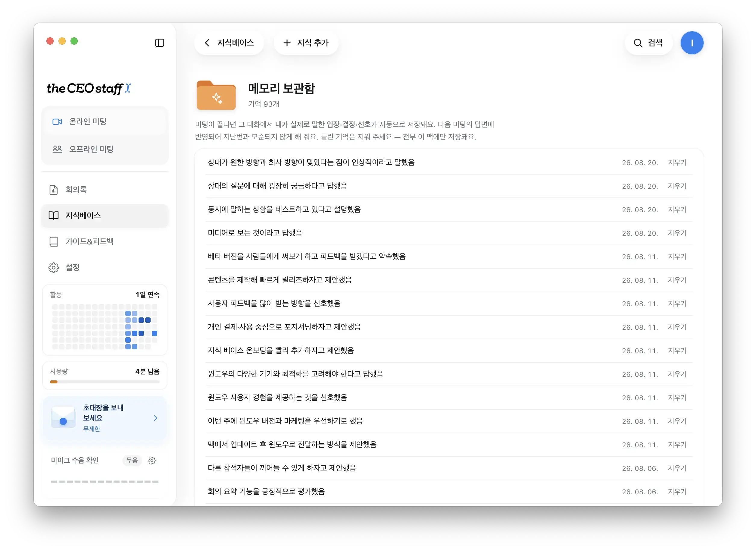Open the 오프라인 미팅 menu item
Screen dimensions: 756x551
(105, 149)
